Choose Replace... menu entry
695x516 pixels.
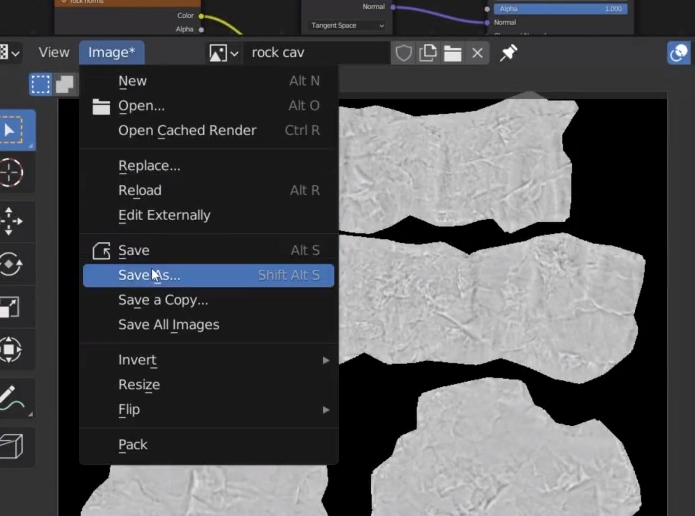click(x=208, y=166)
